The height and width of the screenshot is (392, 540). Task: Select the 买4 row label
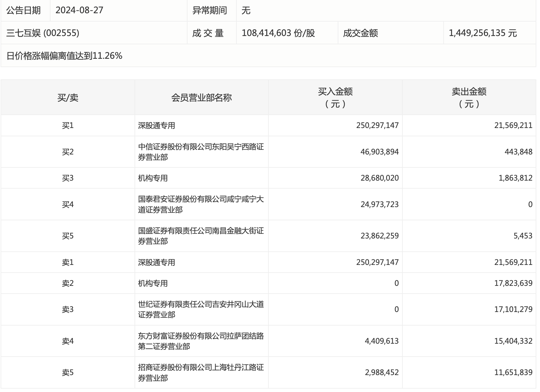click(x=68, y=205)
